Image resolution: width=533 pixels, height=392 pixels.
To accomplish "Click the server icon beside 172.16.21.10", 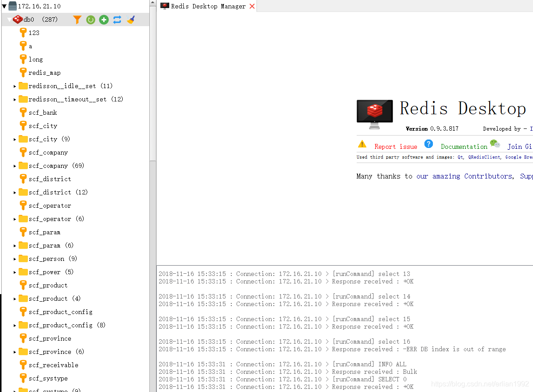I will (x=12, y=6).
